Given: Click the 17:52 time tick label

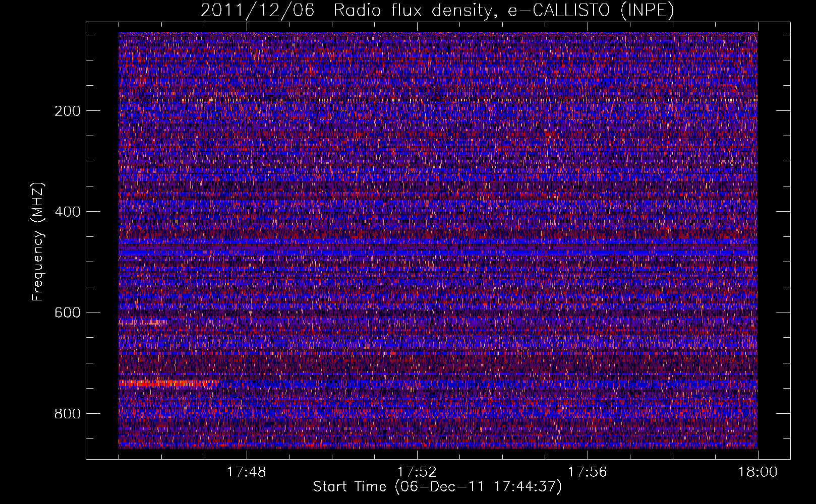Looking at the screenshot, I should (x=417, y=472).
